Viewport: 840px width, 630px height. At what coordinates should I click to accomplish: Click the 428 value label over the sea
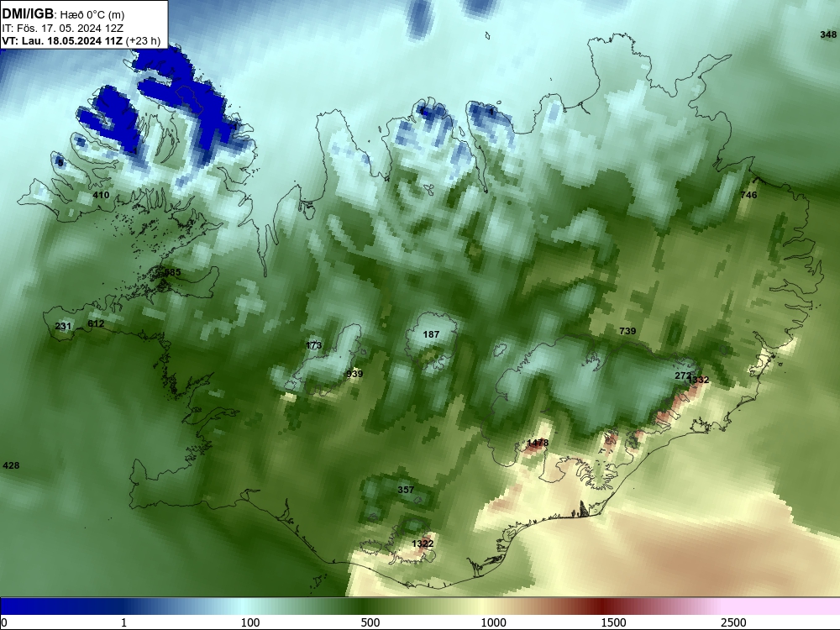point(11,465)
